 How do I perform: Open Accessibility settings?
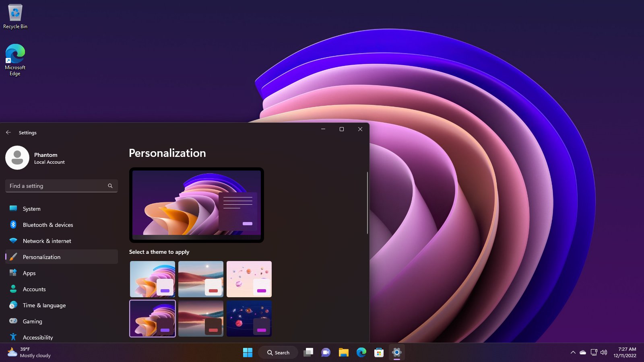pyautogui.click(x=38, y=337)
